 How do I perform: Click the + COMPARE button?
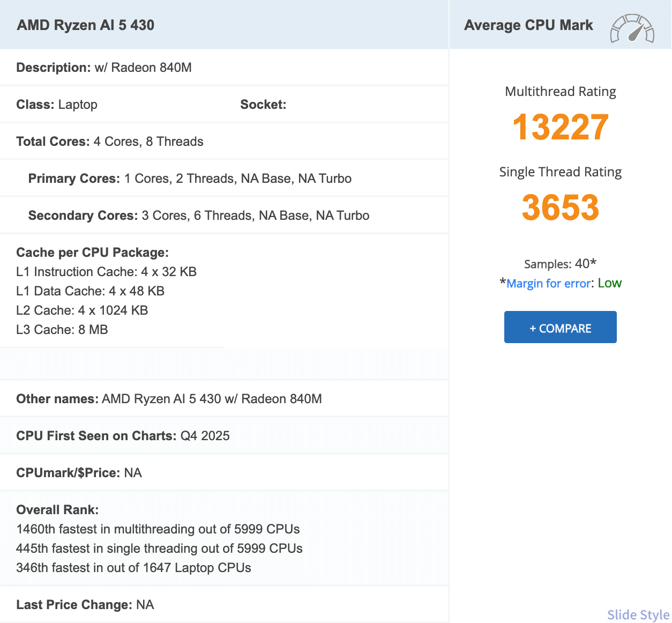(x=560, y=327)
